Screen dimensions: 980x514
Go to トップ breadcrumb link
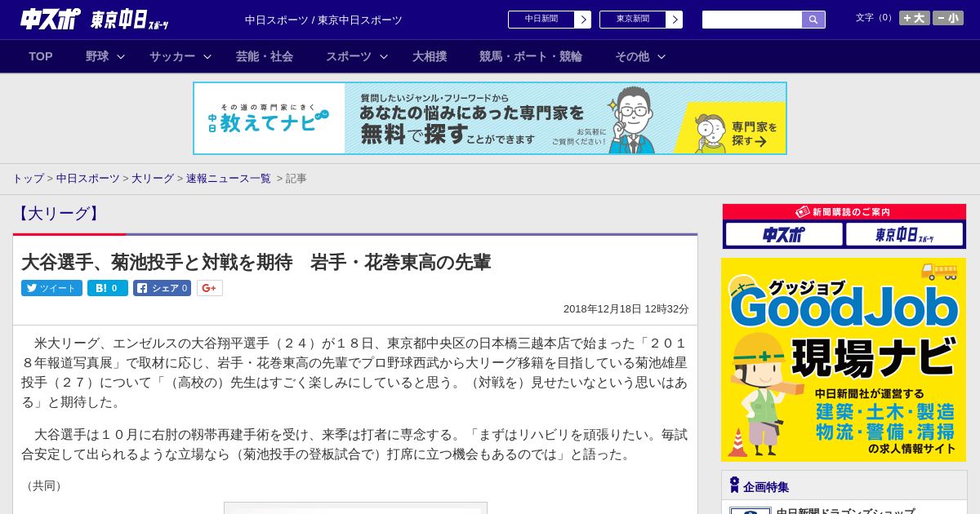click(28, 178)
